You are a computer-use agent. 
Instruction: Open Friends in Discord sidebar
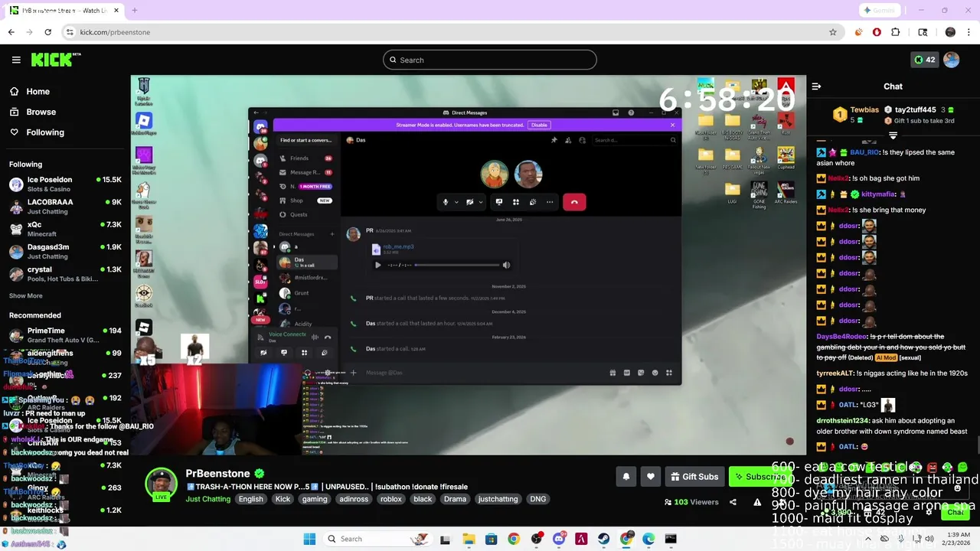point(305,158)
